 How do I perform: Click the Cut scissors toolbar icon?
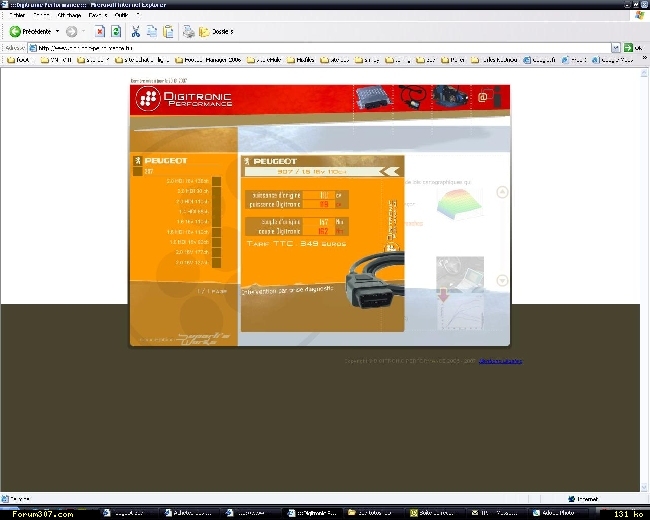pos(136,31)
